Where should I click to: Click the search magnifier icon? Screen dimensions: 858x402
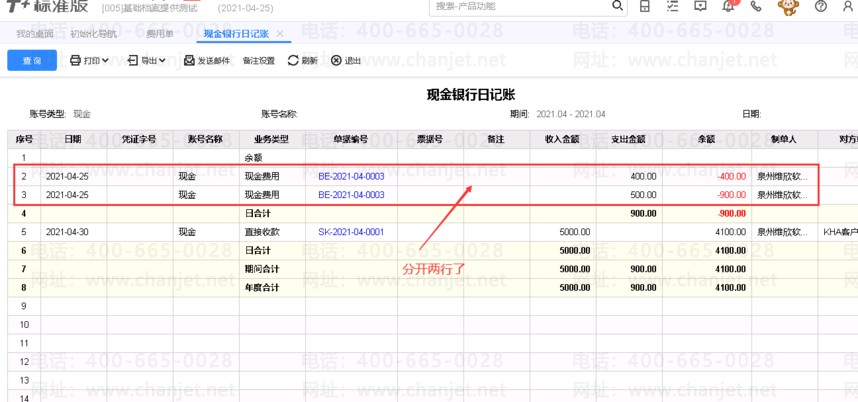(617, 6)
